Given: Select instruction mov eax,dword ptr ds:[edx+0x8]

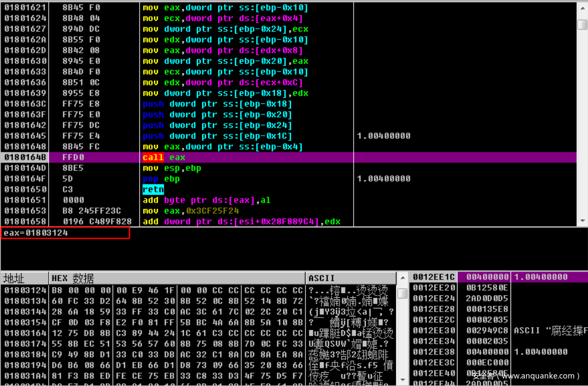Looking at the screenshot, I should click(223, 50).
